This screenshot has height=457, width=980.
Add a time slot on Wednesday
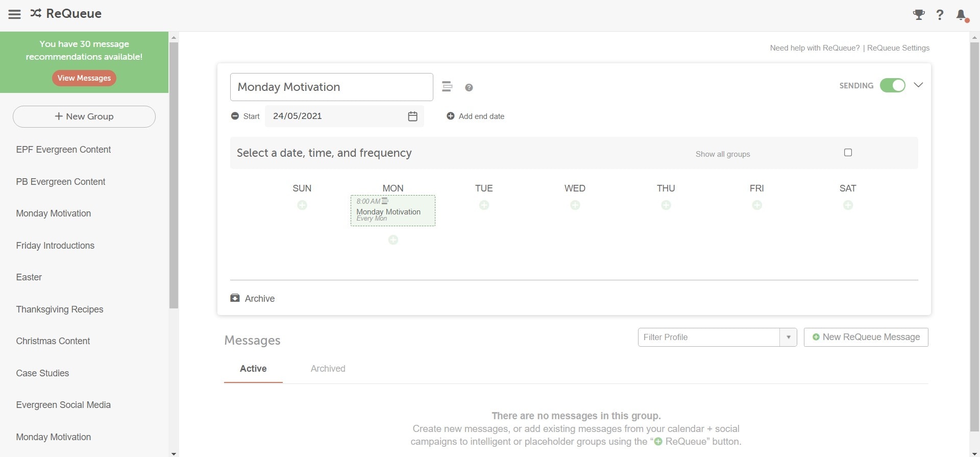point(575,205)
